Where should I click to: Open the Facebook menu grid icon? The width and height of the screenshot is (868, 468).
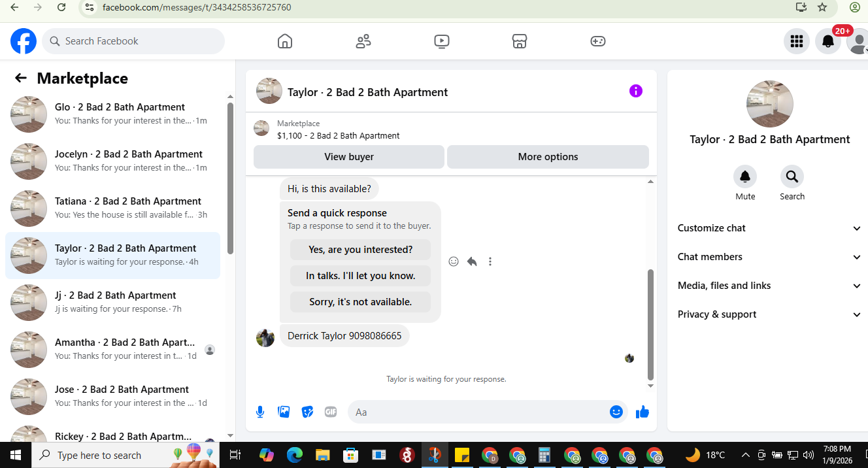click(x=796, y=41)
